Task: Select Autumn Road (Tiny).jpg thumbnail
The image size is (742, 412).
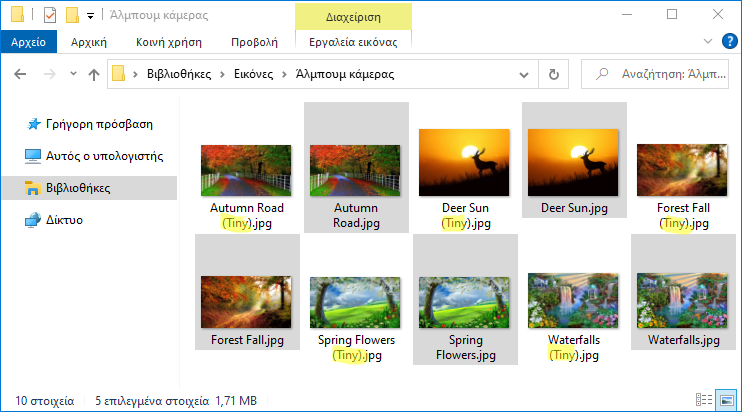Action: (x=246, y=170)
